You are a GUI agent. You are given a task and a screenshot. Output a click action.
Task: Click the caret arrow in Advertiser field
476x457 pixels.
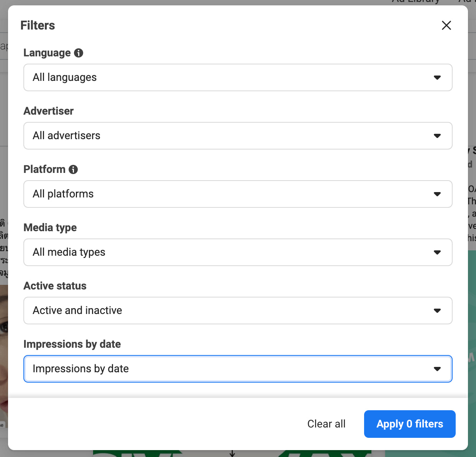[x=437, y=136]
